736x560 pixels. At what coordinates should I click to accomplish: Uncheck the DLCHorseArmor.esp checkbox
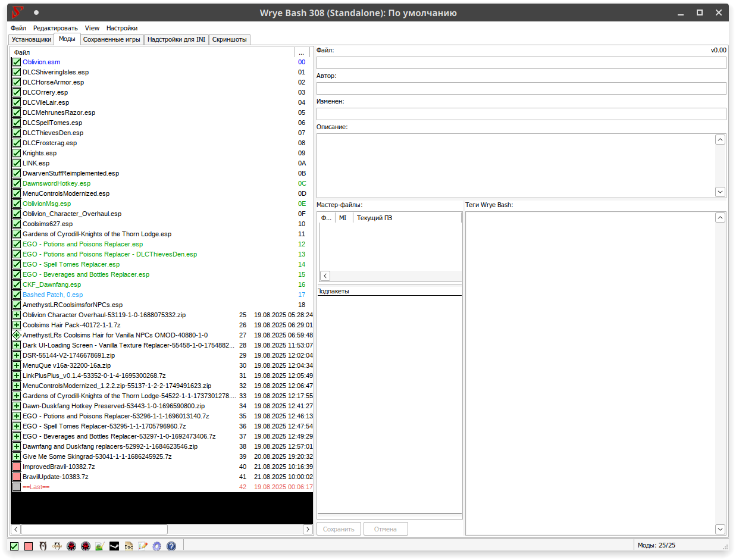point(17,82)
